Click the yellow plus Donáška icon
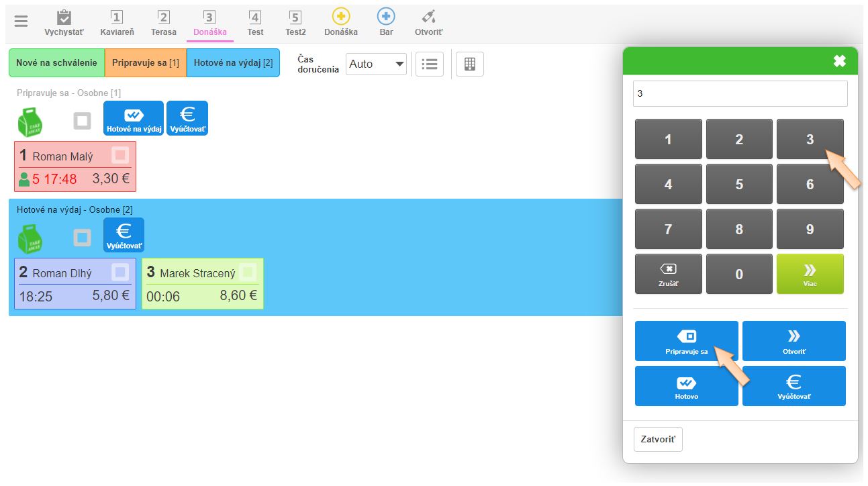The image size is (868, 486). pos(341,17)
